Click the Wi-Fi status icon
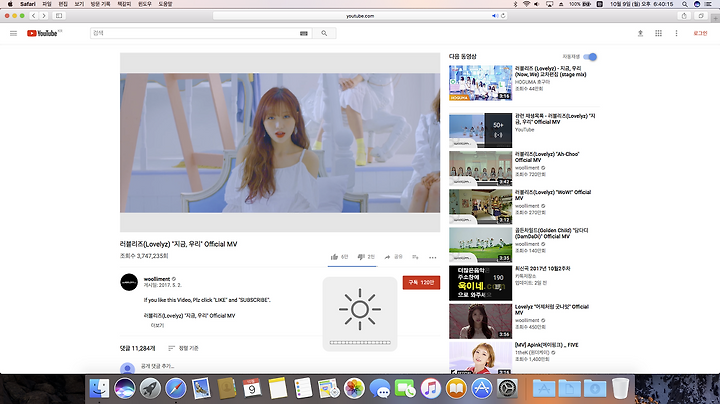This screenshot has height=404, width=720. (x=526, y=4)
